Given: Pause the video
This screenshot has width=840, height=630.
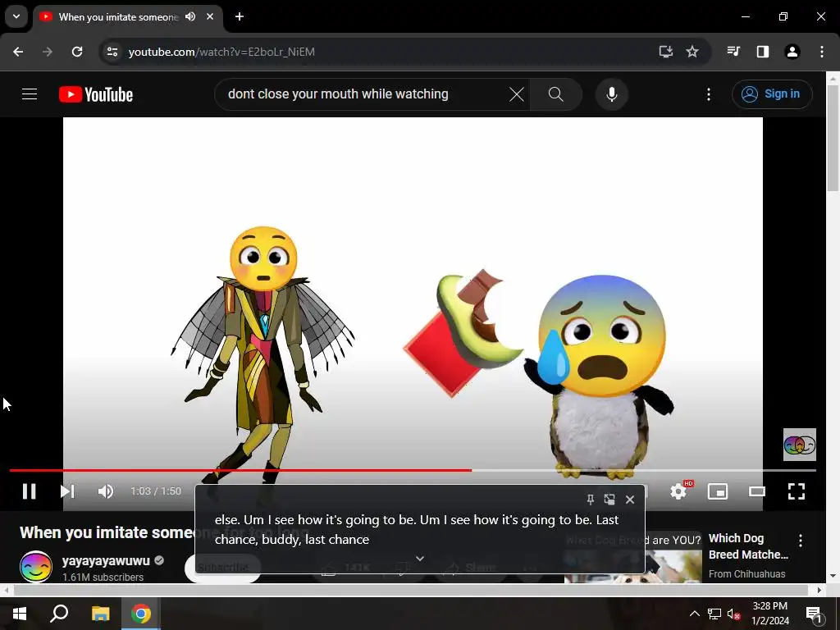Looking at the screenshot, I should coord(29,491).
